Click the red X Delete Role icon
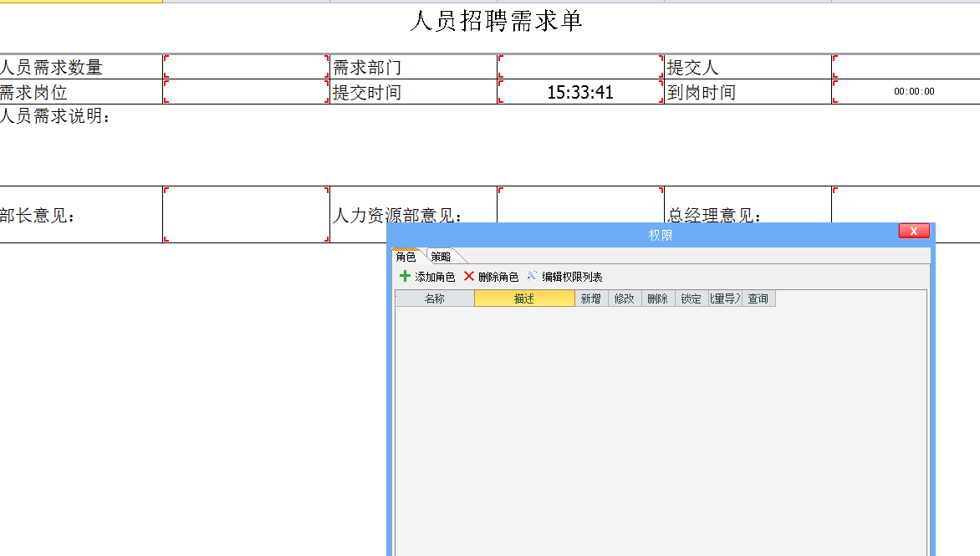The image size is (980, 556). [x=469, y=276]
